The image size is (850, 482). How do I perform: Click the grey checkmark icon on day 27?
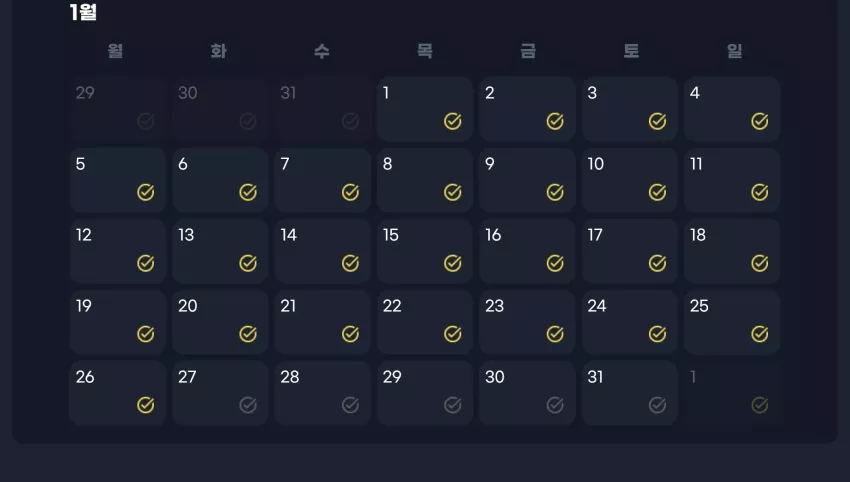point(248,405)
